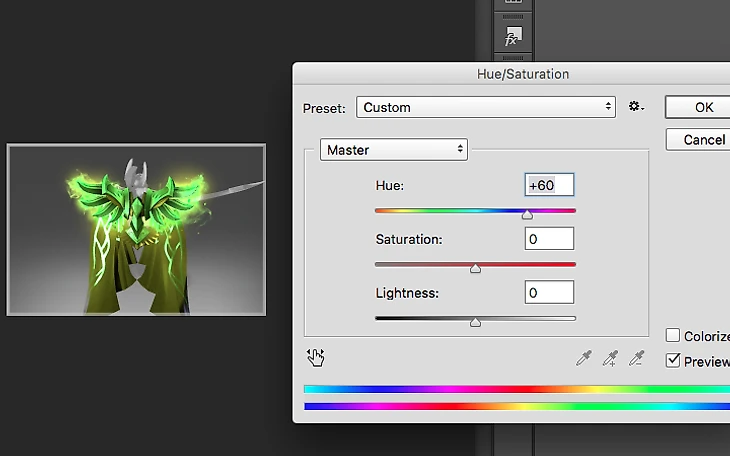Open the fx Styles panel icon
730x456 pixels.
(511, 39)
